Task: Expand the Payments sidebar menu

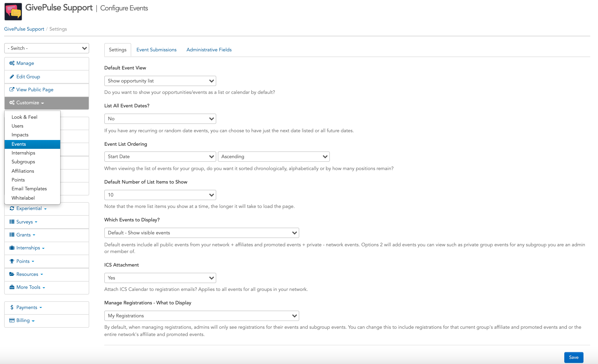Action: click(x=47, y=308)
